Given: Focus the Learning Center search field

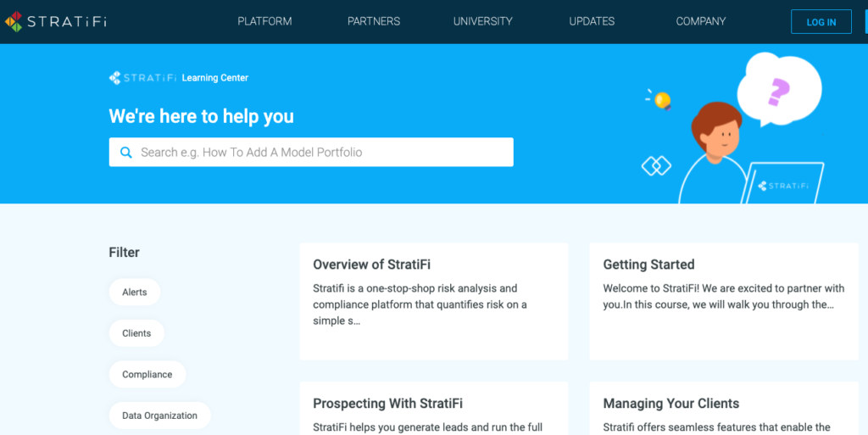Looking at the screenshot, I should click(x=311, y=152).
